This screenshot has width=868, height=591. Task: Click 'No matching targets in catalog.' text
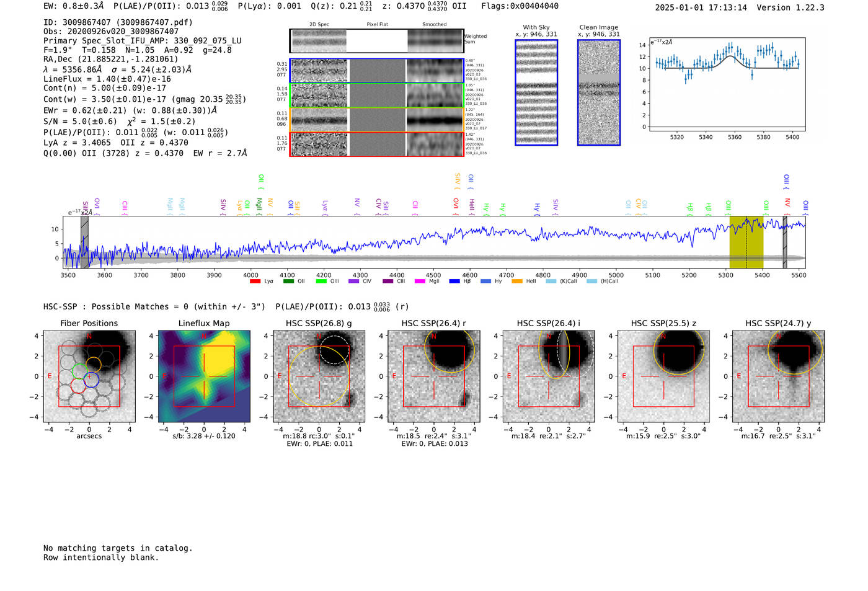point(118,548)
